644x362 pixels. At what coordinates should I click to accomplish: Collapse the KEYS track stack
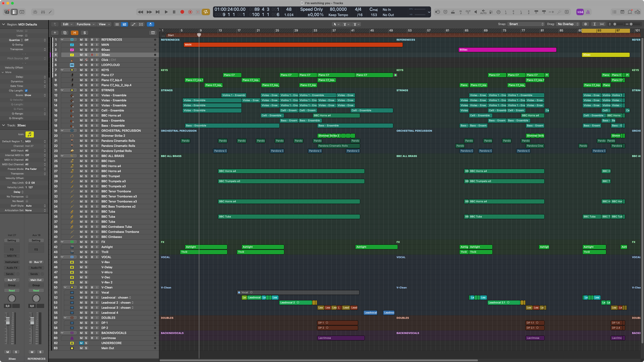[x=62, y=70]
